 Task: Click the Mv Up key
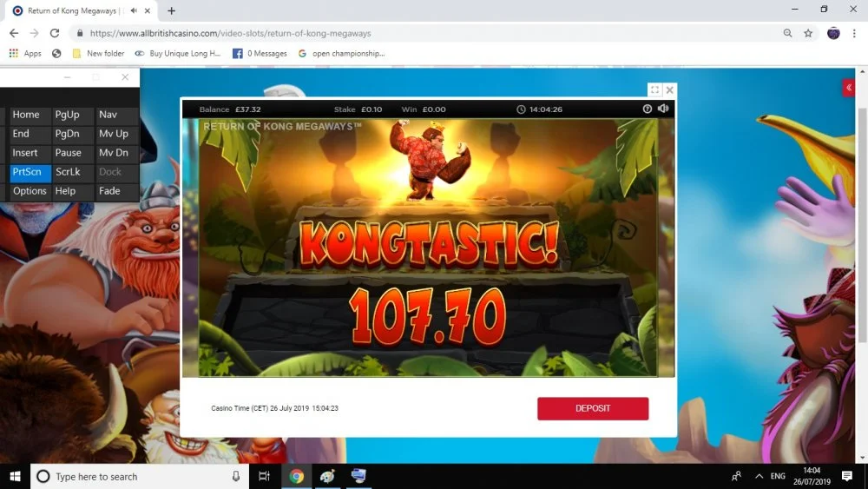[117, 134]
